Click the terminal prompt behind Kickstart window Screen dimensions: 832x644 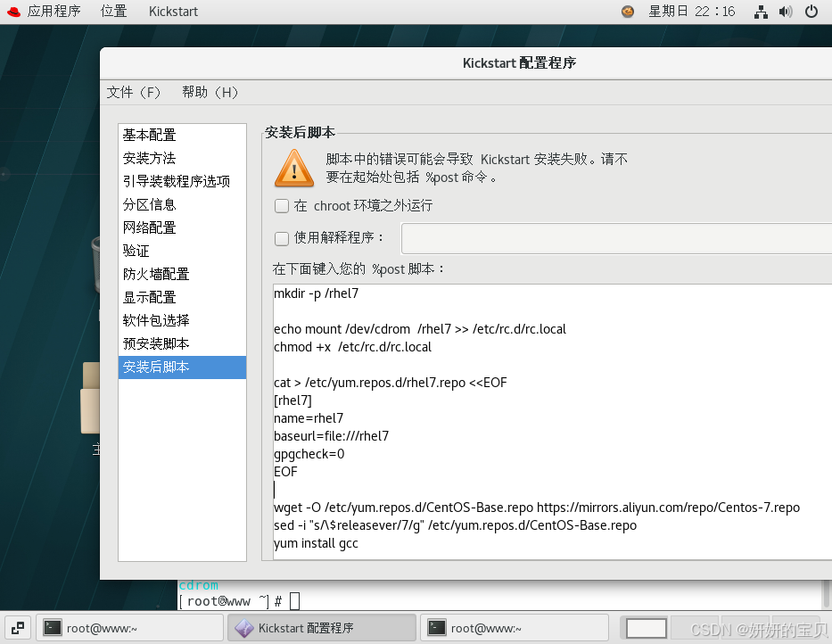[x=239, y=601]
